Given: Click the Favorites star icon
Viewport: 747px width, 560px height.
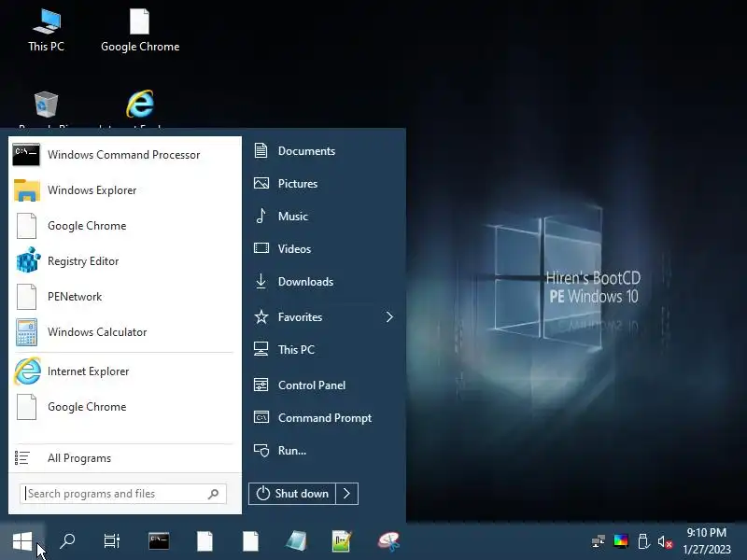Looking at the screenshot, I should [261, 316].
